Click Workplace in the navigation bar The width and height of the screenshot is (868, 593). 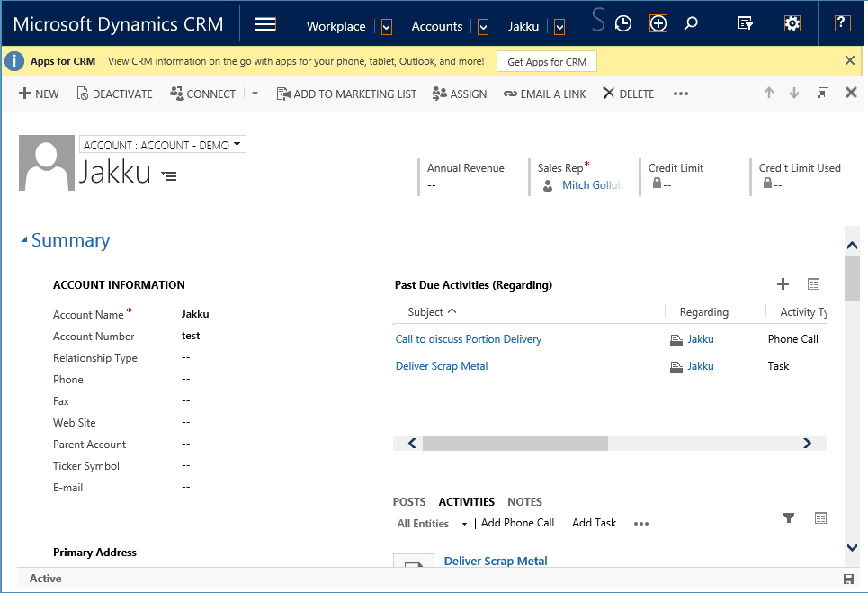[336, 26]
